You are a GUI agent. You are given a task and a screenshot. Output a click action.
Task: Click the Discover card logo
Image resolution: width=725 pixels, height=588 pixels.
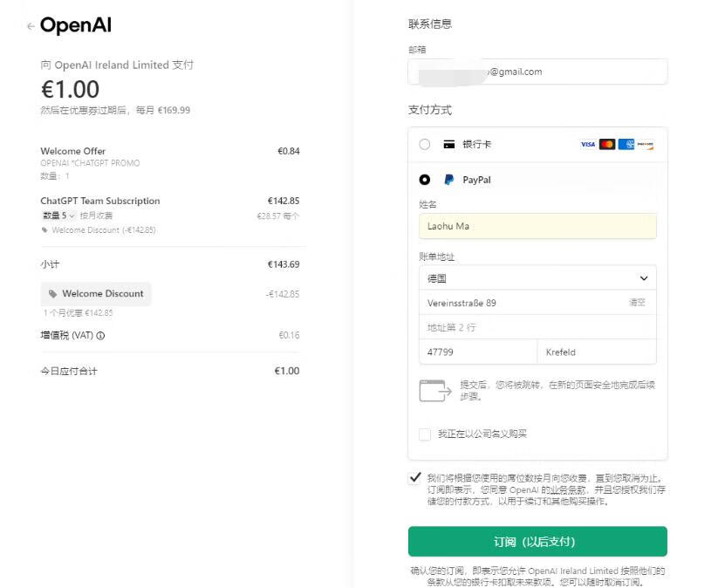[646, 144]
